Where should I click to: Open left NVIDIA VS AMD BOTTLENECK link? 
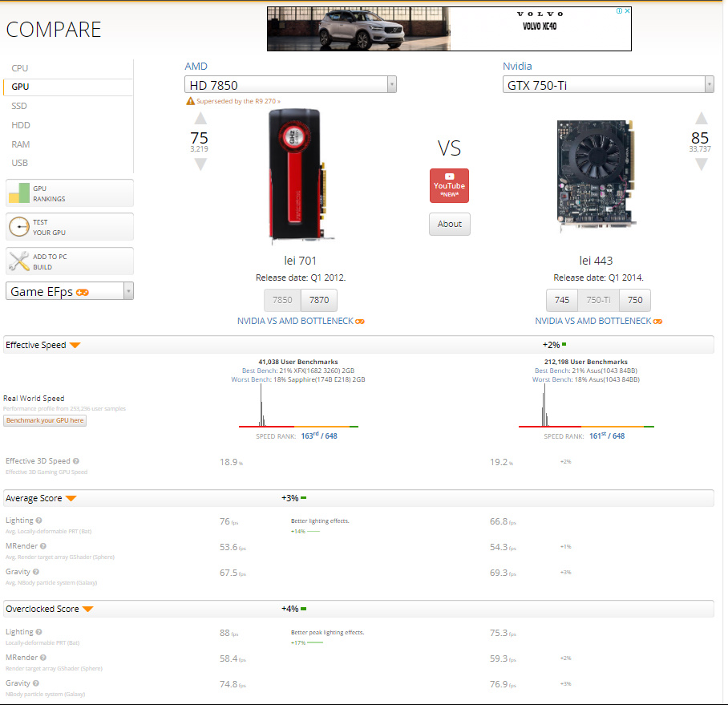tap(301, 322)
